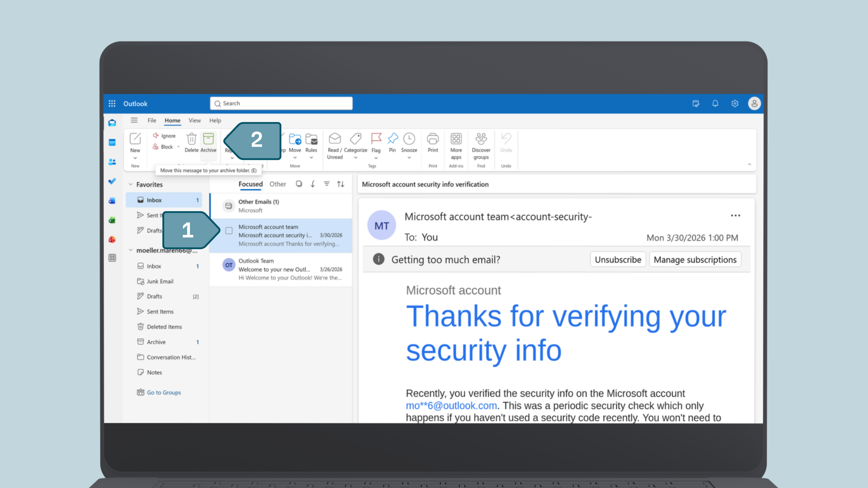Click the Unsubscribe button
This screenshot has width=868, height=488.
click(618, 260)
